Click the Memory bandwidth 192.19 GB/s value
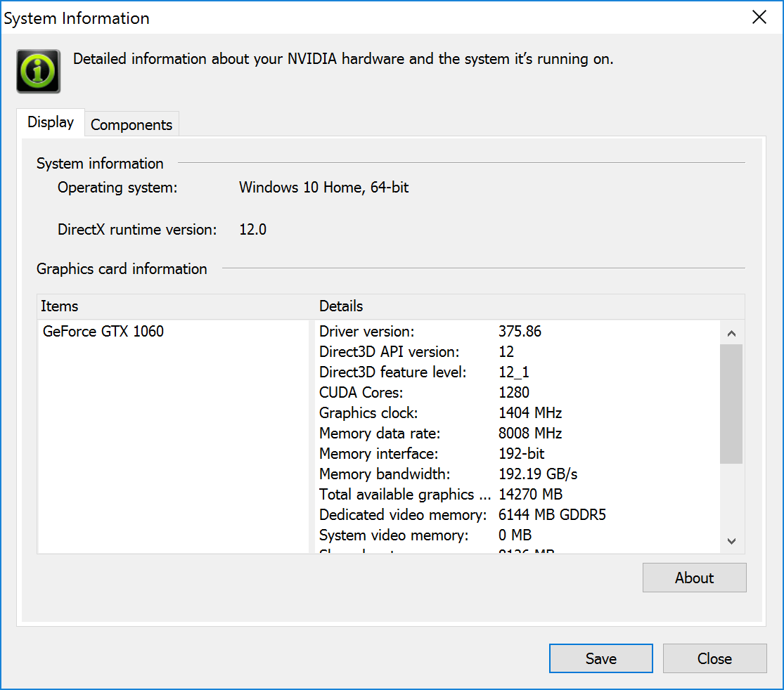The width and height of the screenshot is (784, 690). 537,474
